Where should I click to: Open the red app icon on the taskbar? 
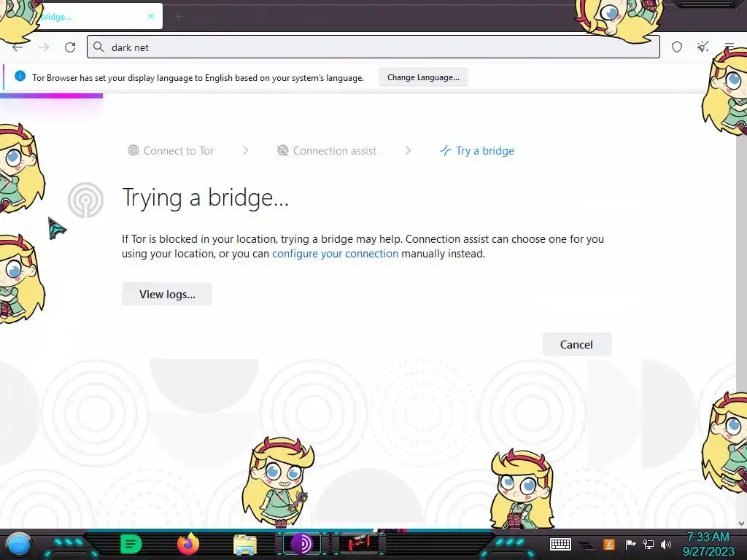(359, 544)
